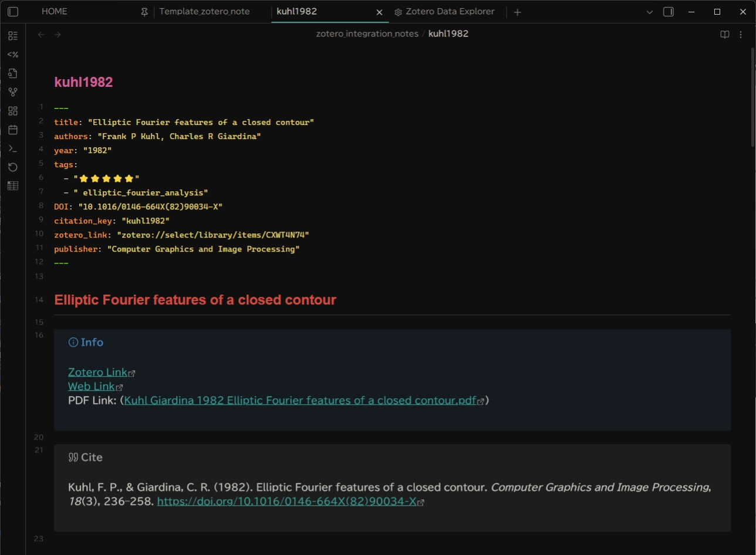This screenshot has height=555, width=756.
Task: Click the file-search icon in left ribbon
Action: point(13,73)
